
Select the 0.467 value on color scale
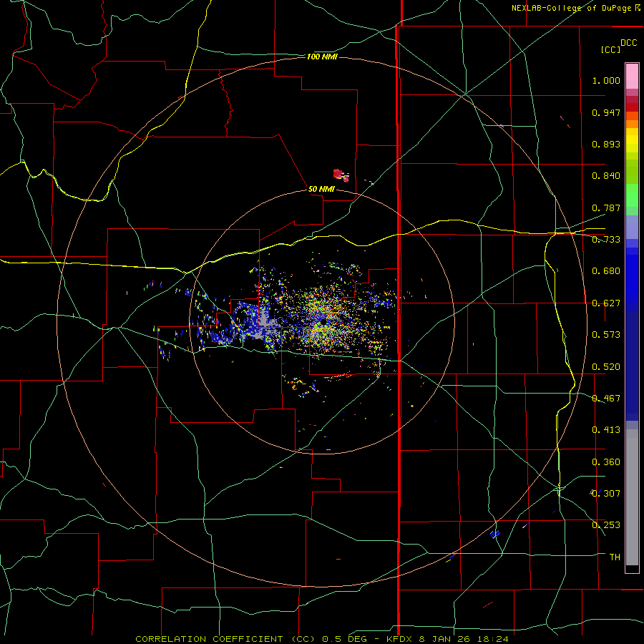(606, 399)
